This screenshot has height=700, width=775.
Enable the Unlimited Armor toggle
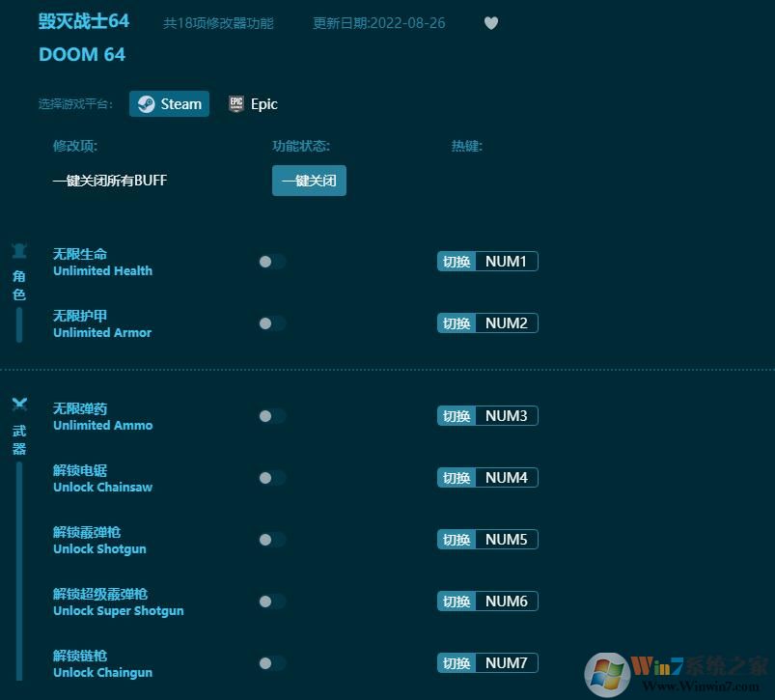click(271, 322)
